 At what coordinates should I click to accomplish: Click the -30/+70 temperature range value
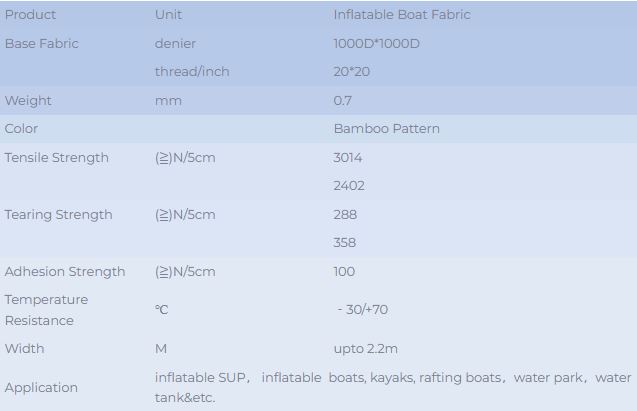362,310
